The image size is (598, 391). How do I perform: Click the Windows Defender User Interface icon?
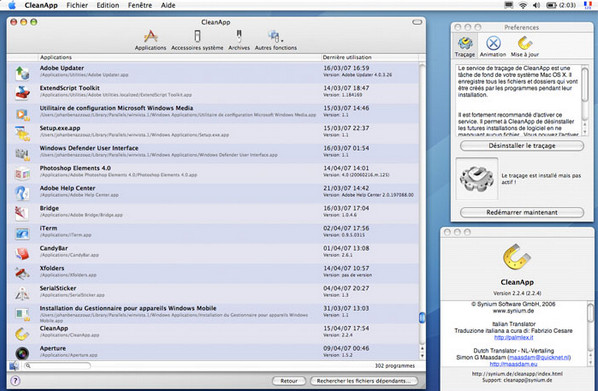22,153
